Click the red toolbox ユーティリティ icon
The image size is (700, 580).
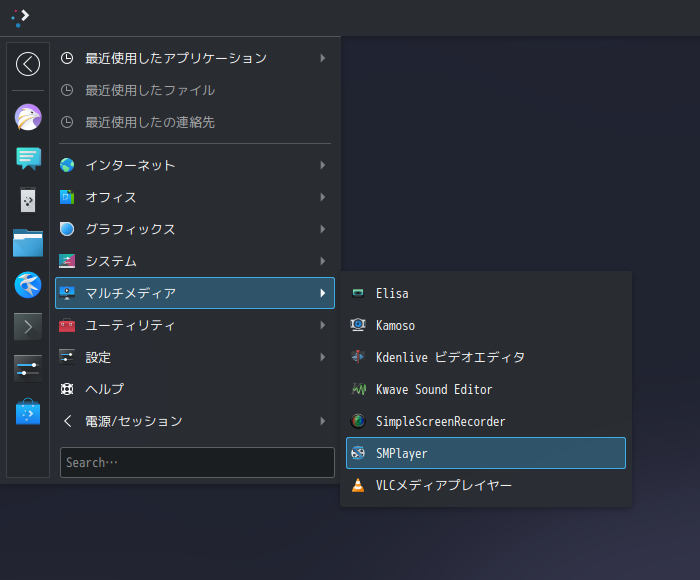(x=67, y=325)
